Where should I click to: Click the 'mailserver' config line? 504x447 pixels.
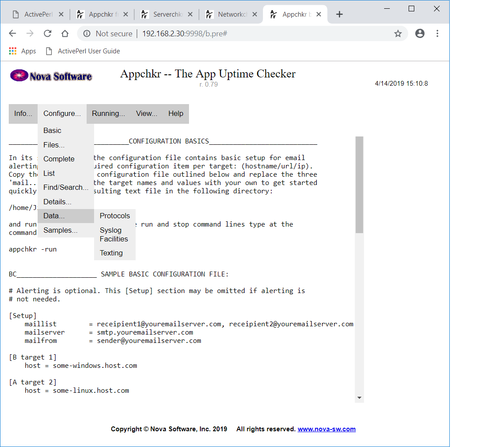pos(109,332)
